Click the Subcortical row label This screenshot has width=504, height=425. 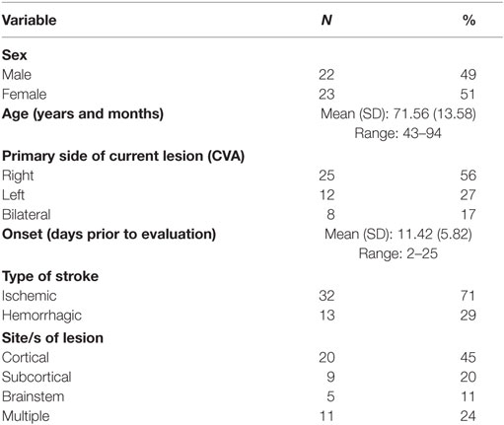pos(36,377)
